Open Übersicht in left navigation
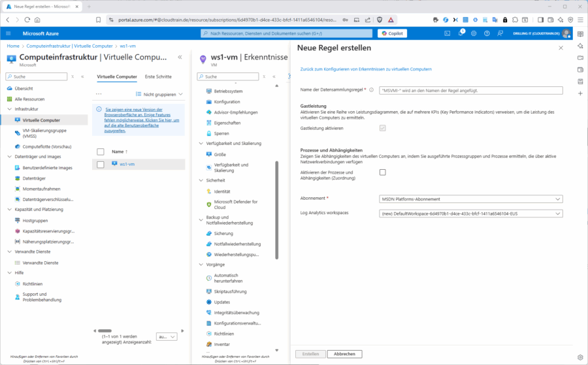Image resolution: width=588 pixels, height=365 pixels. coord(24,88)
